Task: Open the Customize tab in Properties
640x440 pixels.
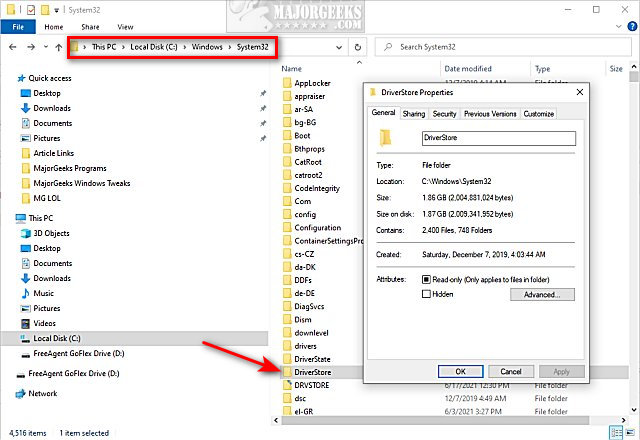Action: [x=539, y=114]
